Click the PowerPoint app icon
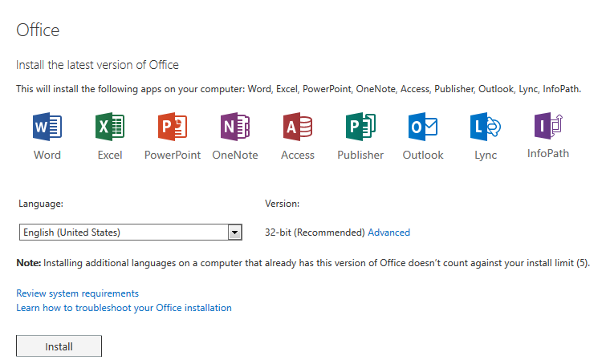The height and width of the screenshot is (364, 602). point(173,127)
